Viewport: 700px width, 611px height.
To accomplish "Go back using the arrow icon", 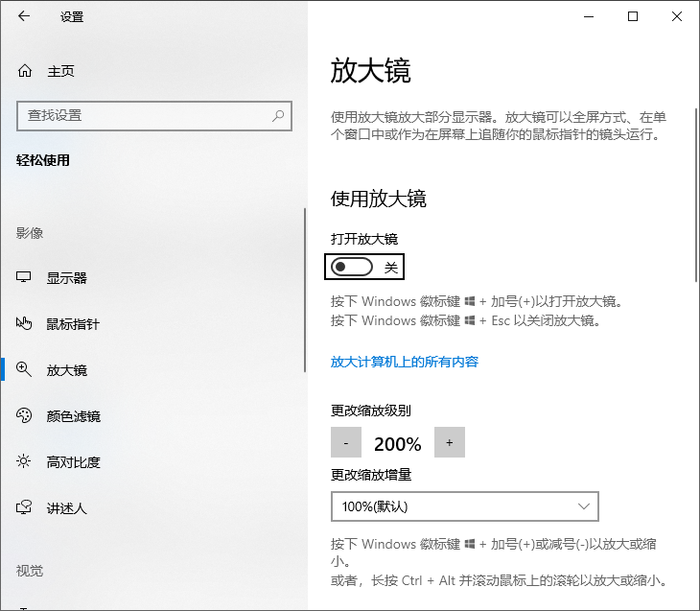I will point(24,16).
